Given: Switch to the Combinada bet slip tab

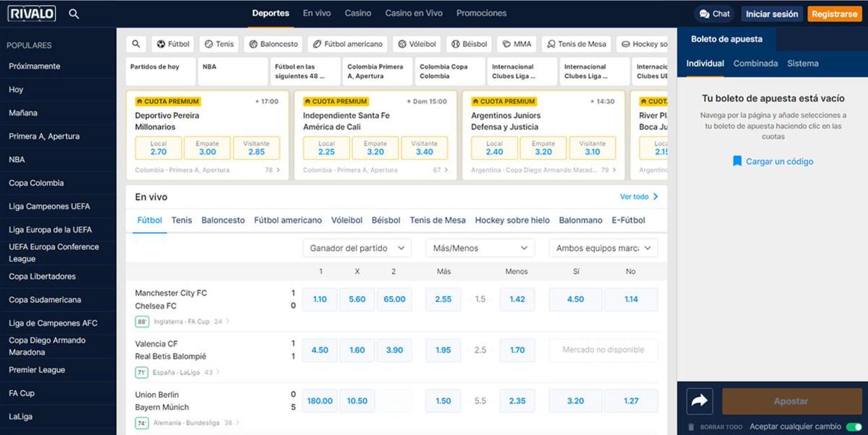Looking at the screenshot, I should [755, 63].
